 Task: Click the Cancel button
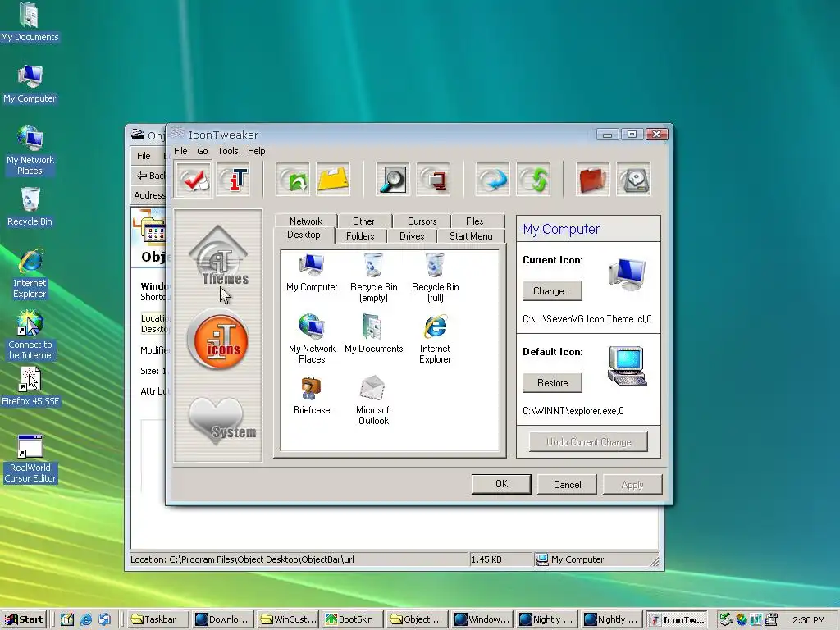[x=568, y=484]
